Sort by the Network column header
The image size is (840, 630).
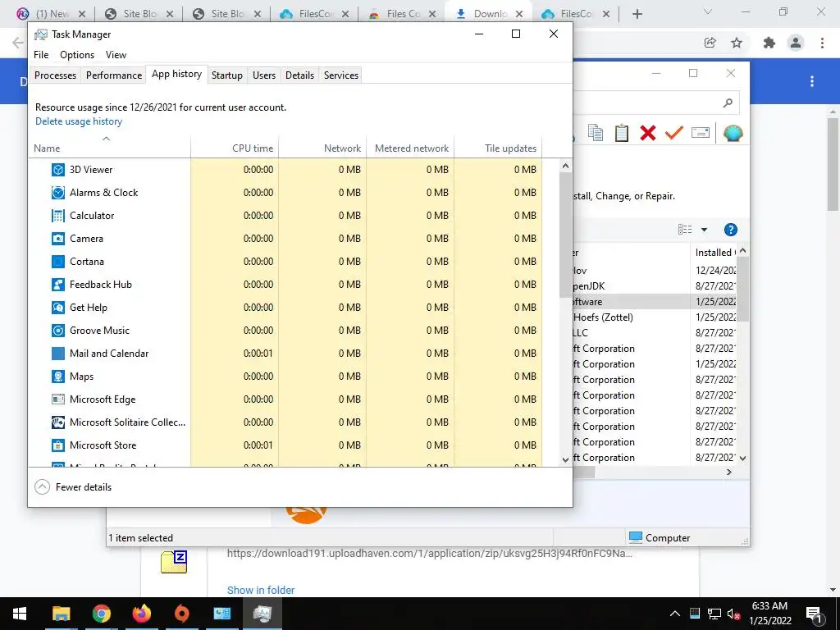point(322,148)
